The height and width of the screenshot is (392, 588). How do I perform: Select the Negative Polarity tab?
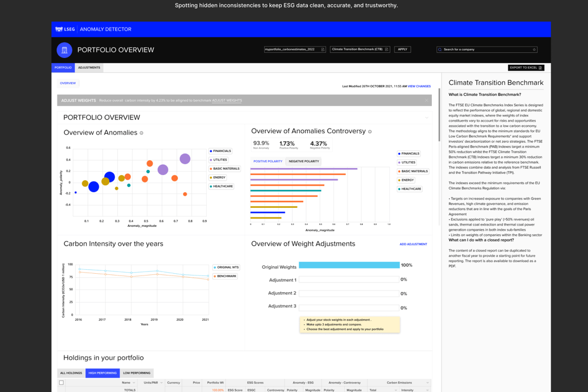pyautogui.click(x=304, y=161)
